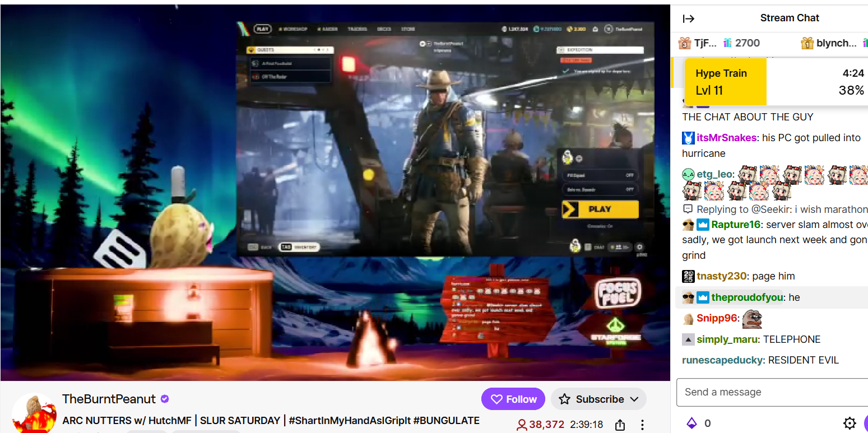Click the reply icon before 'Replying to @Seekir'

point(688,209)
